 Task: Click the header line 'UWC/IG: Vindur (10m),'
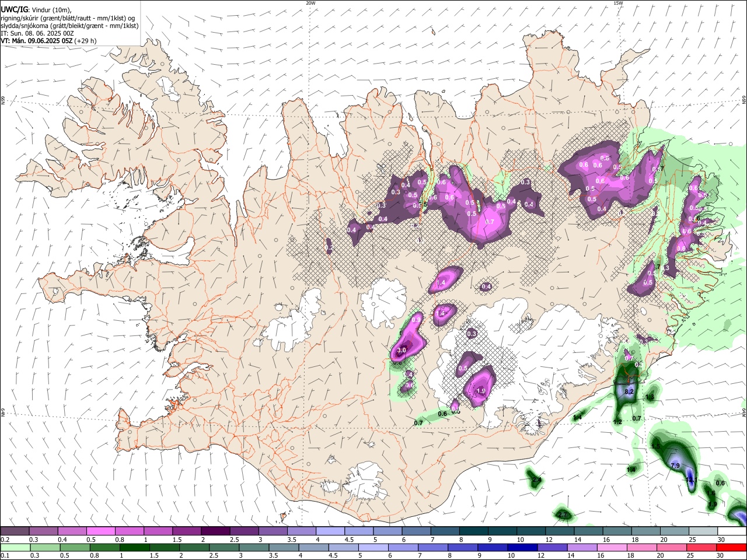coord(36,10)
